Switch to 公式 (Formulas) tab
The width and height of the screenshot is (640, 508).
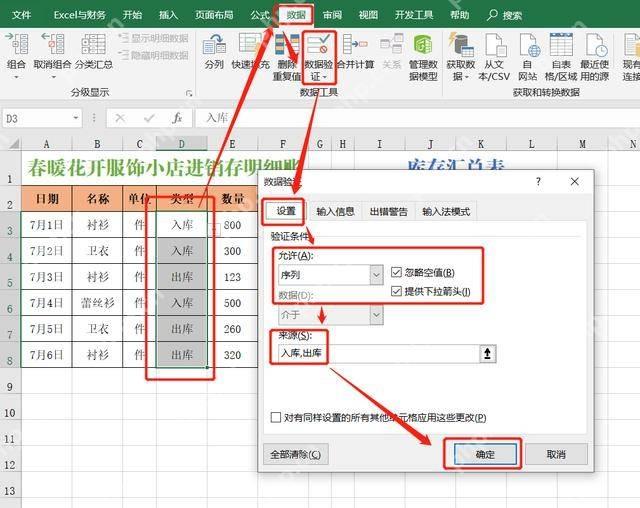tap(260, 15)
